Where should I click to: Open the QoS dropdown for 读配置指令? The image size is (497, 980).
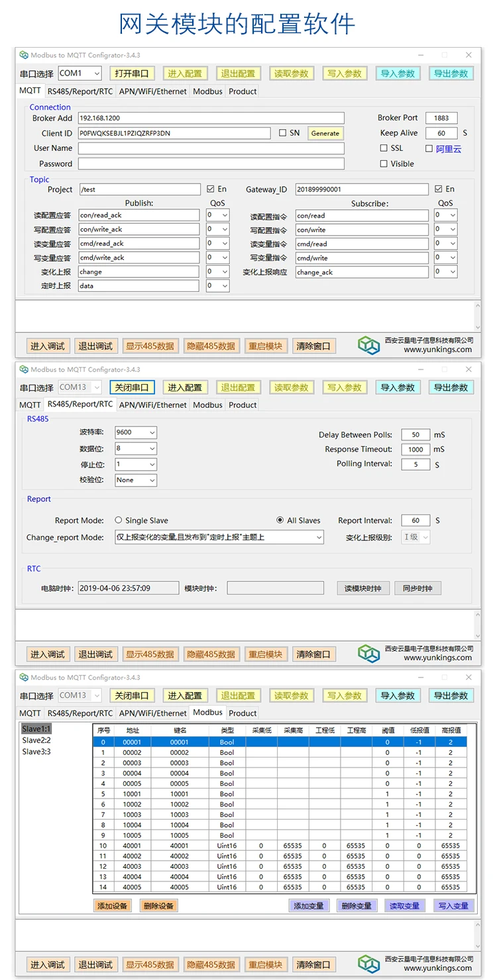(x=445, y=215)
